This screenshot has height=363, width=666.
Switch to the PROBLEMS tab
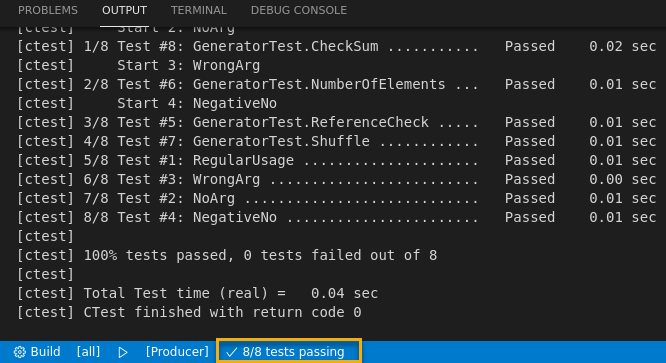[48, 10]
